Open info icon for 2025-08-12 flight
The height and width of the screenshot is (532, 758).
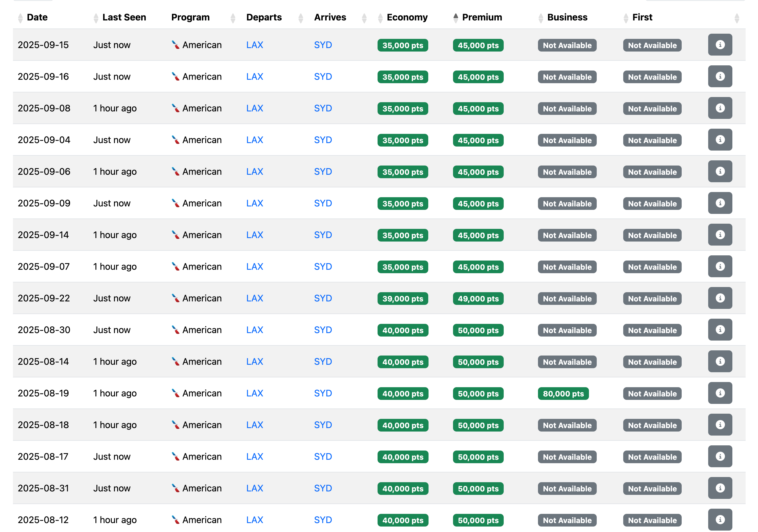click(x=720, y=519)
